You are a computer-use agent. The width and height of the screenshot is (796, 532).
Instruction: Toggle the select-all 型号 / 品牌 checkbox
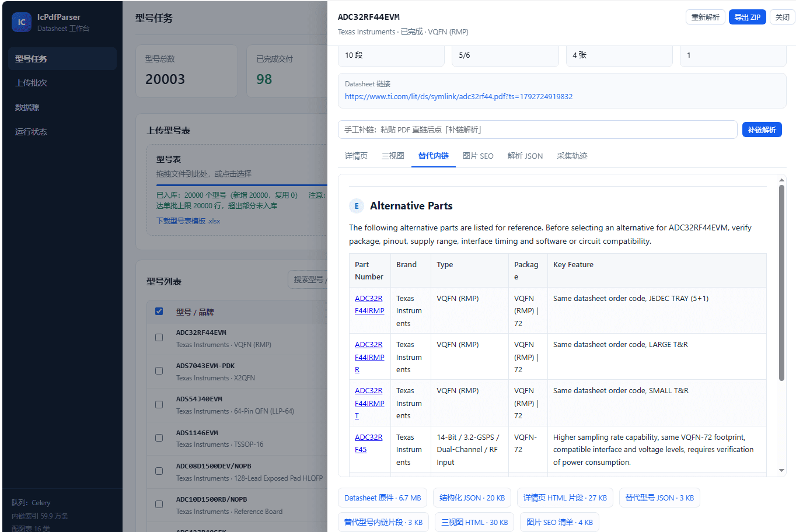[159, 311]
